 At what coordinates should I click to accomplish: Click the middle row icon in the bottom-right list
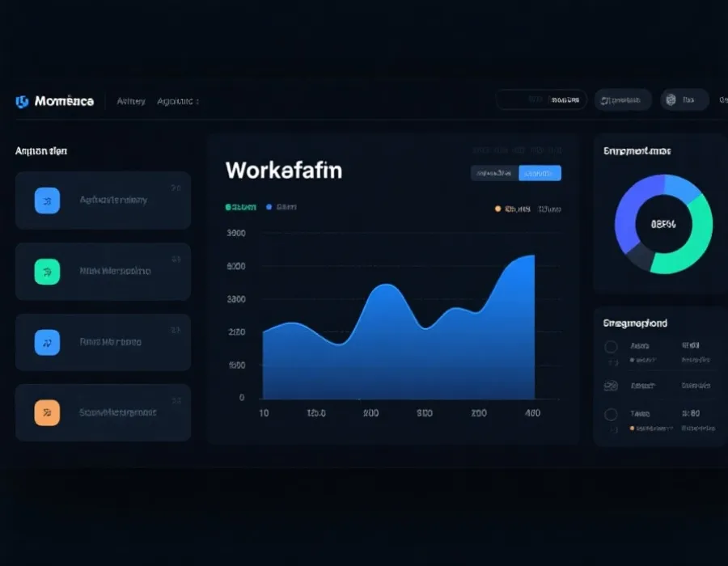611,386
